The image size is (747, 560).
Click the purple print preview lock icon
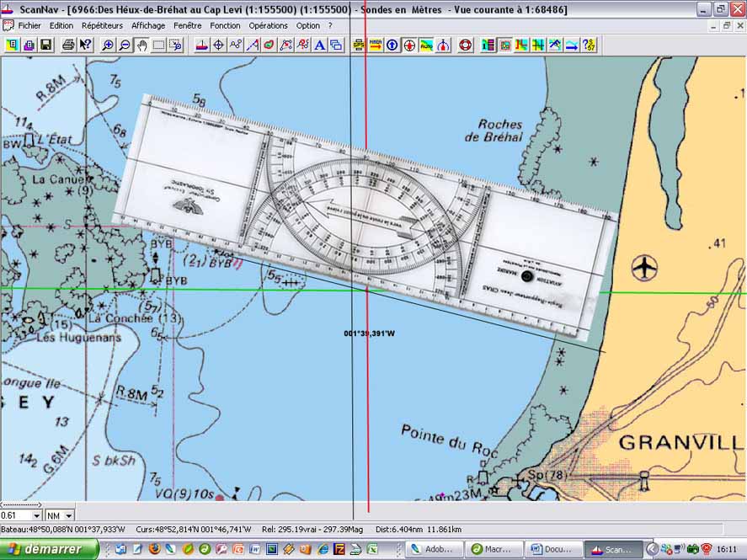[29, 45]
